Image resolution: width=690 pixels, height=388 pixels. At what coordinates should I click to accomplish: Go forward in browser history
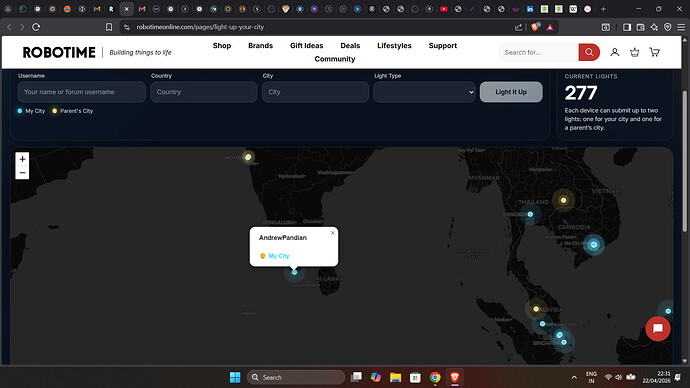tap(22, 27)
